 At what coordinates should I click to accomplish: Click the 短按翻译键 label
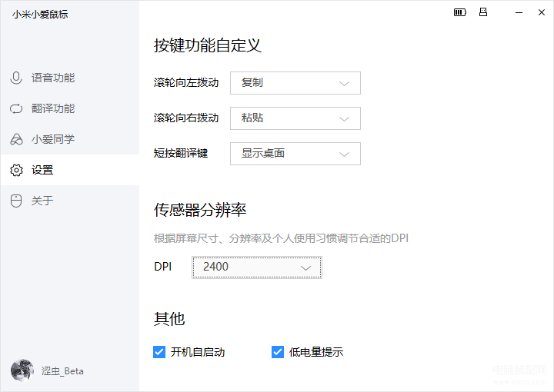click(x=181, y=153)
